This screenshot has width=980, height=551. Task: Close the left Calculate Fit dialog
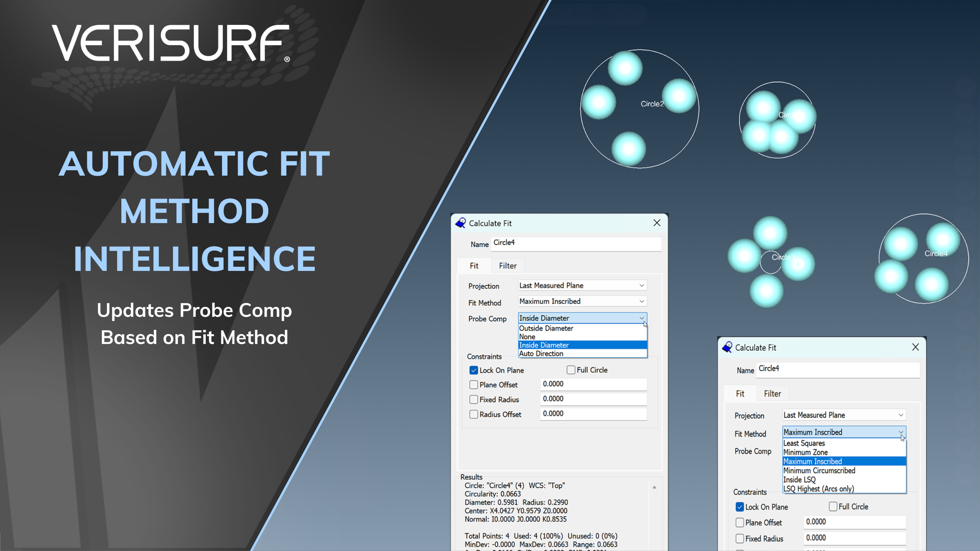click(657, 223)
